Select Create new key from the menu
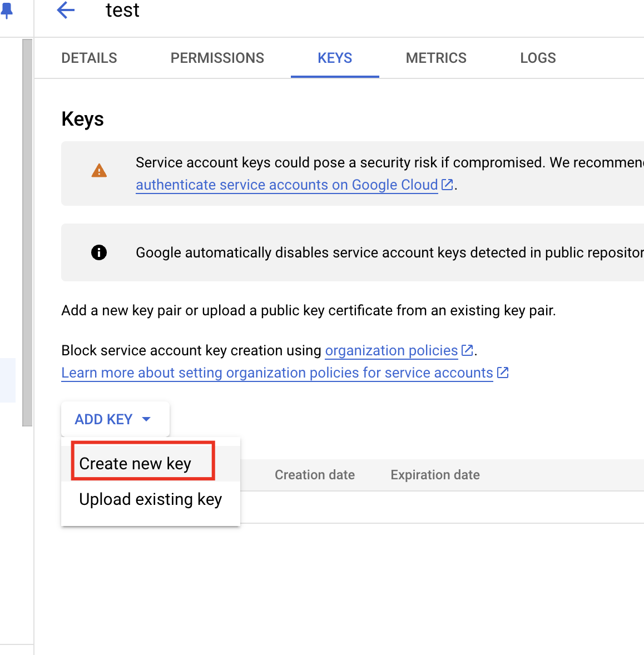The height and width of the screenshot is (655, 644). point(135,463)
